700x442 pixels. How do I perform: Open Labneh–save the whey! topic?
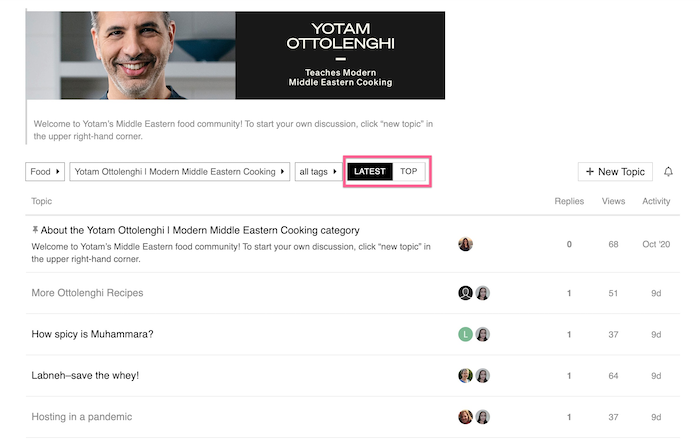(85, 375)
